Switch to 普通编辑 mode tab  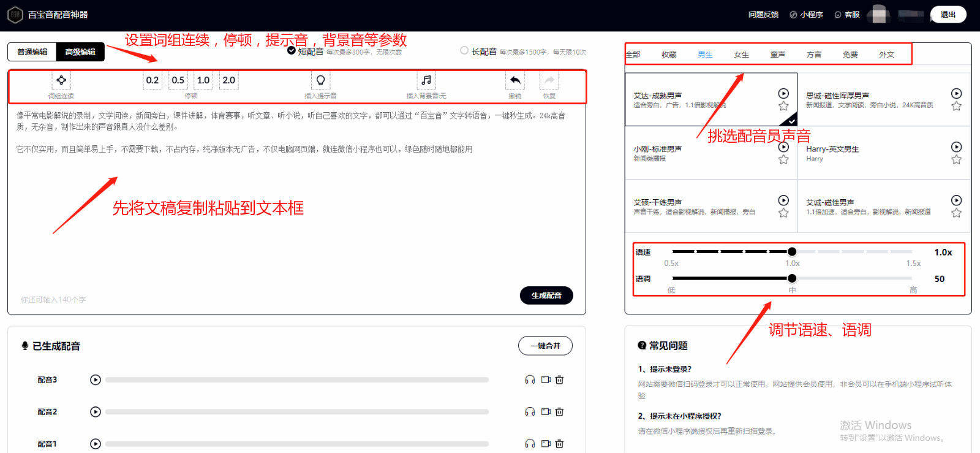[32, 51]
